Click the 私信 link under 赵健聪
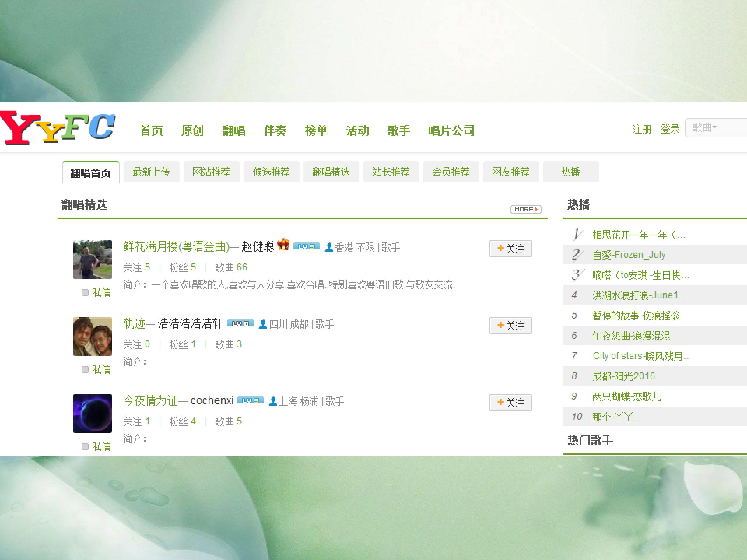 coord(101,292)
